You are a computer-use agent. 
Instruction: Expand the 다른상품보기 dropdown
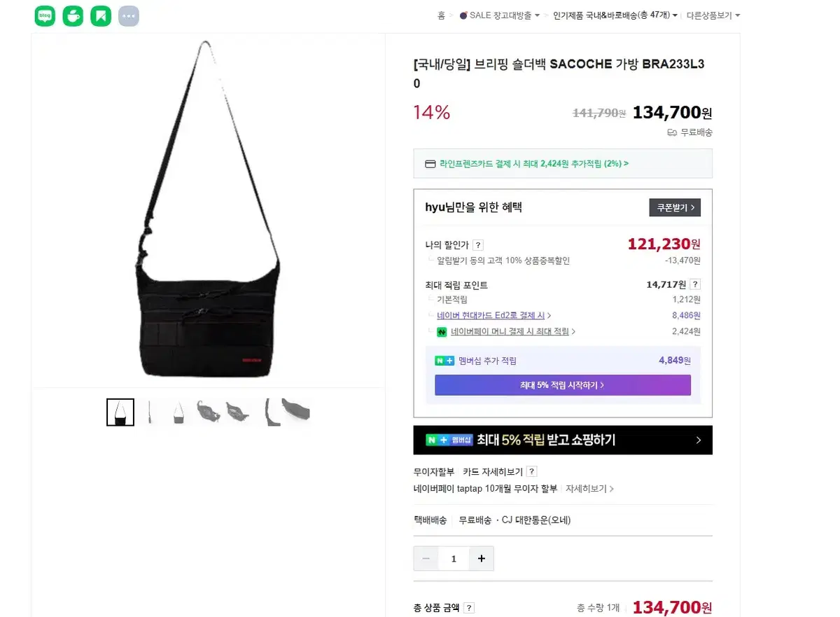tap(713, 15)
